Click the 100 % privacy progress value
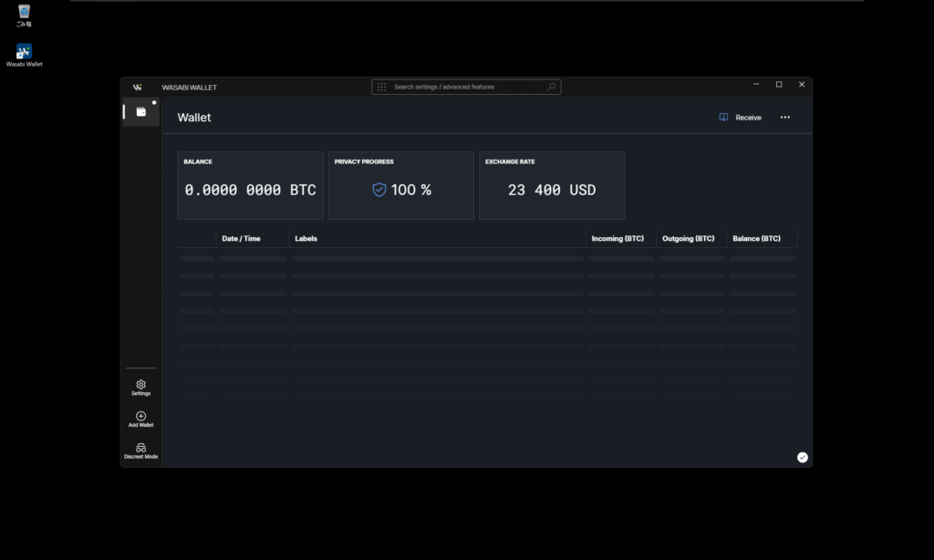934x560 pixels. click(411, 190)
